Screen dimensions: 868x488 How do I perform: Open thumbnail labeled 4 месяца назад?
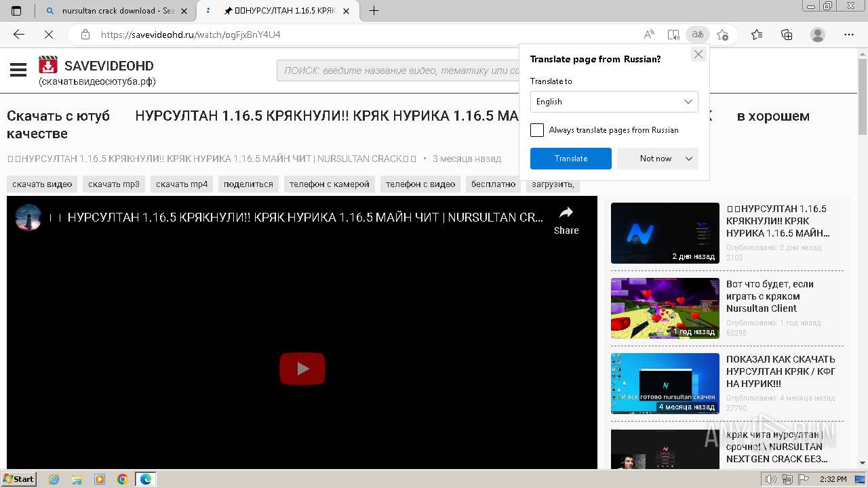[665, 384]
